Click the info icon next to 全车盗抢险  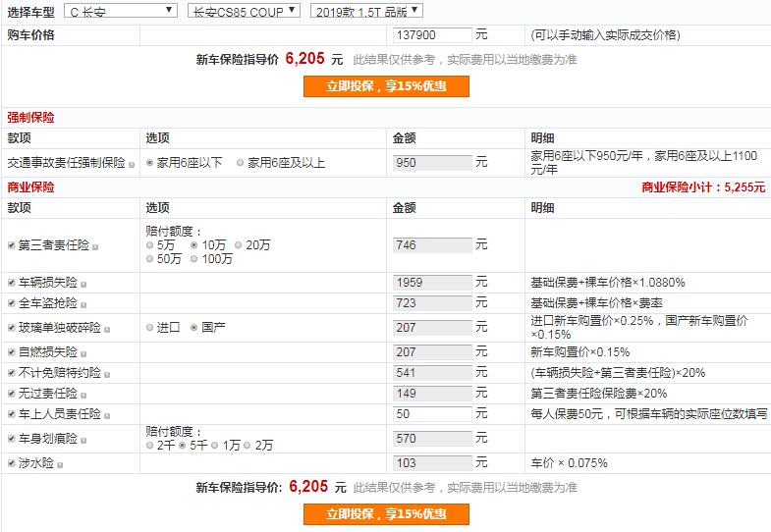(x=83, y=305)
